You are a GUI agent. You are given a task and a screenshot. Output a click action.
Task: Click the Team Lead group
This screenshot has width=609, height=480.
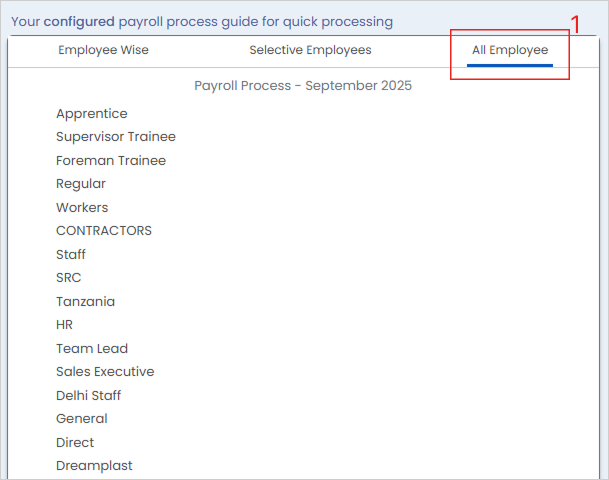[x=92, y=349]
